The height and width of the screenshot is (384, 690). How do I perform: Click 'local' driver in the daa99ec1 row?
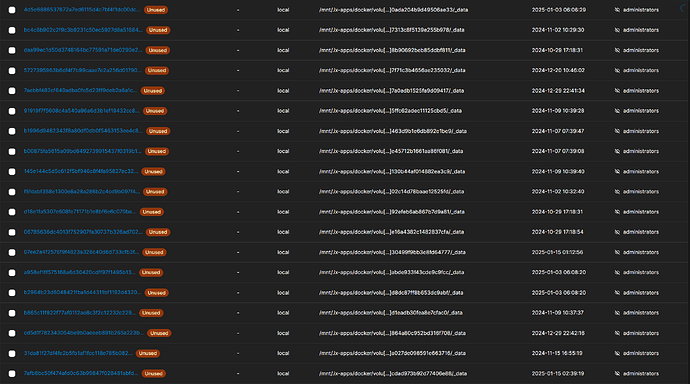coord(283,50)
